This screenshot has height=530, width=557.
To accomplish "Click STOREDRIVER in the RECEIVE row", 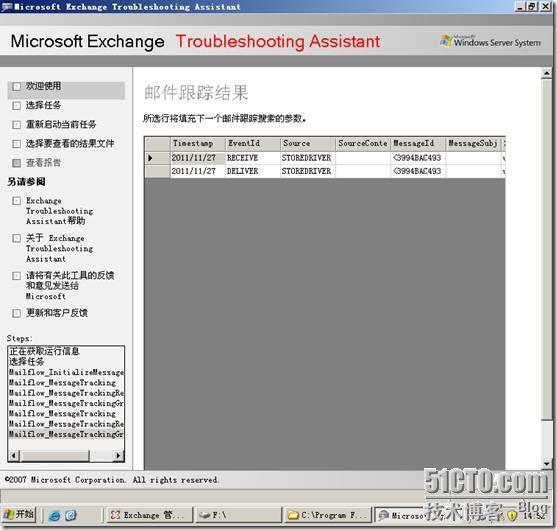I will (x=308, y=158).
